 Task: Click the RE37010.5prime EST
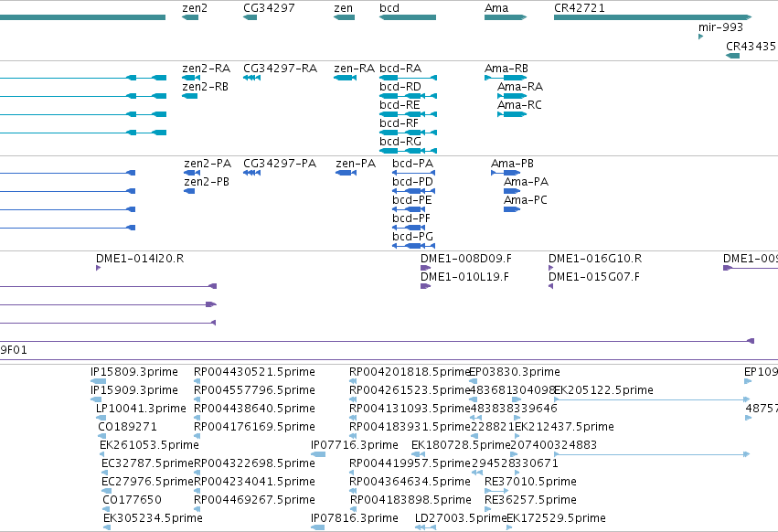tap(496, 491)
